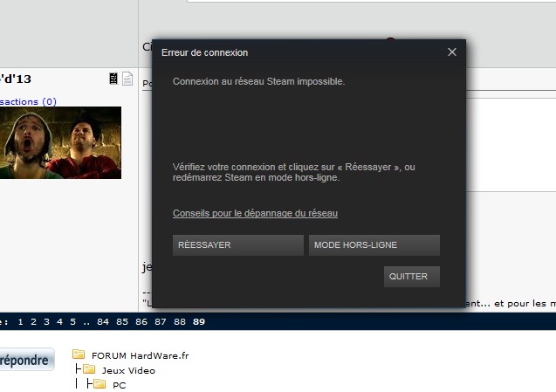This screenshot has height=392, width=556.
Task: Click the QUITTER button
Action: click(x=412, y=277)
